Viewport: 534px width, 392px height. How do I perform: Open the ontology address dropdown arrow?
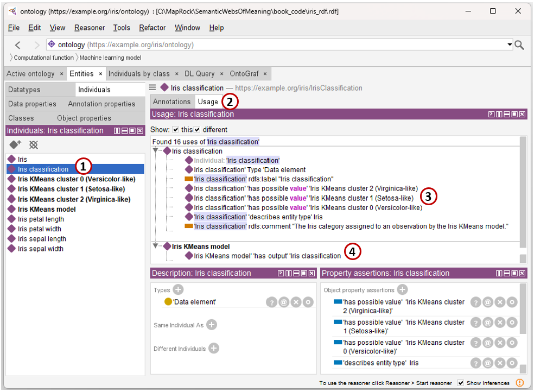tap(510, 45)
